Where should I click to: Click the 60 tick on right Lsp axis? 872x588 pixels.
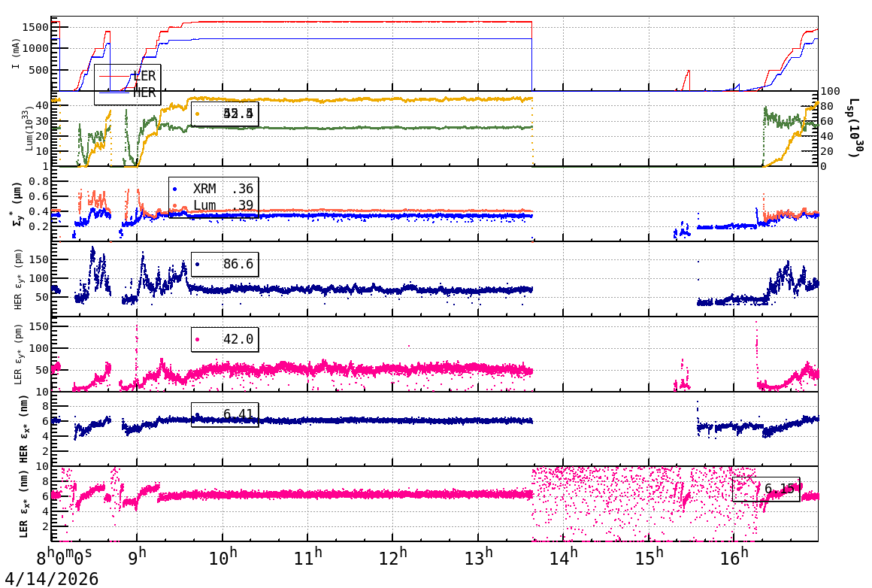pyautogui.click(x=827, y=121)
